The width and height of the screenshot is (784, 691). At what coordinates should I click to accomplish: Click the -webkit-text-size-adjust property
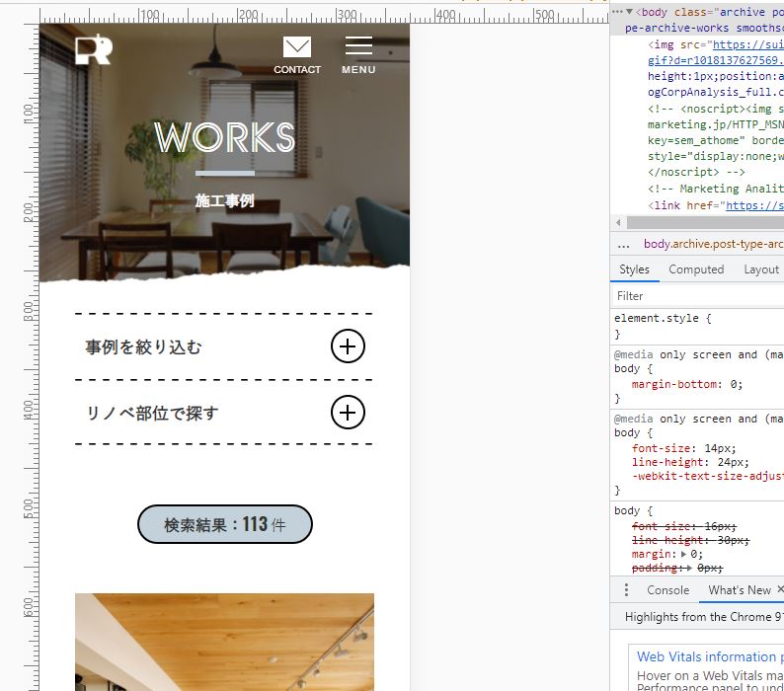click(x=708, y=476)
